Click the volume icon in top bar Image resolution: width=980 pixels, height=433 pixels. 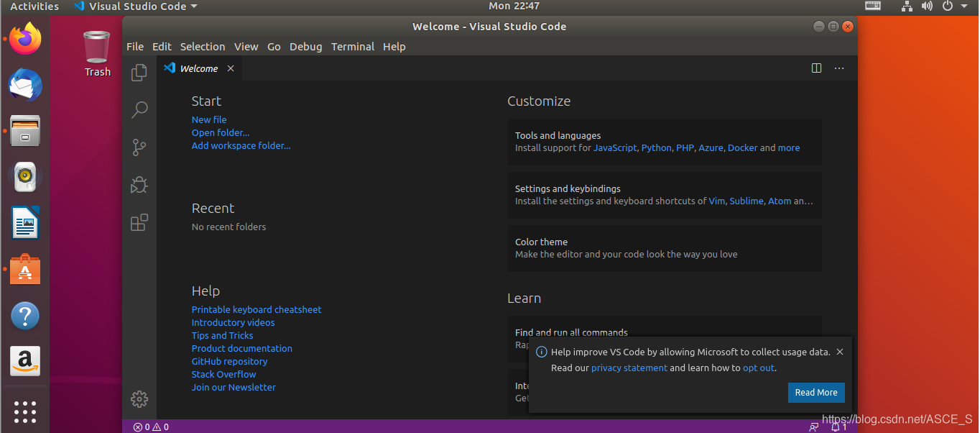tap(927, 6)
